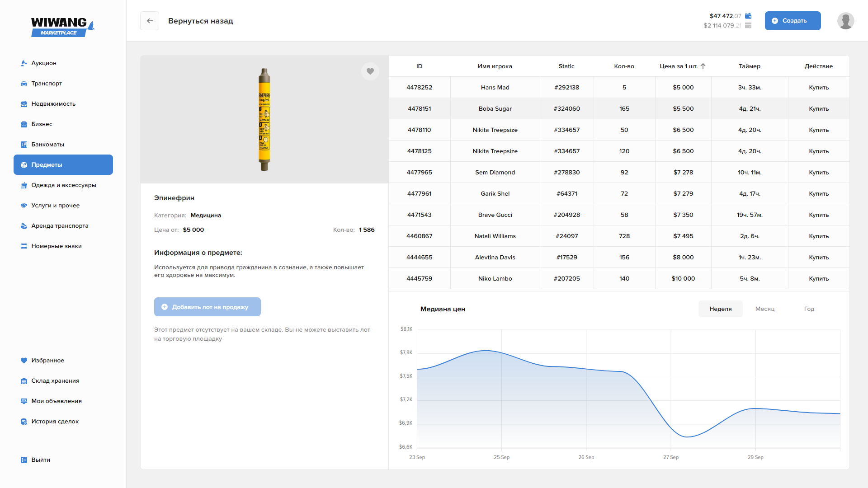Click the epinephrine injector image
Screen dimensions: 868x488
(264, 119)
